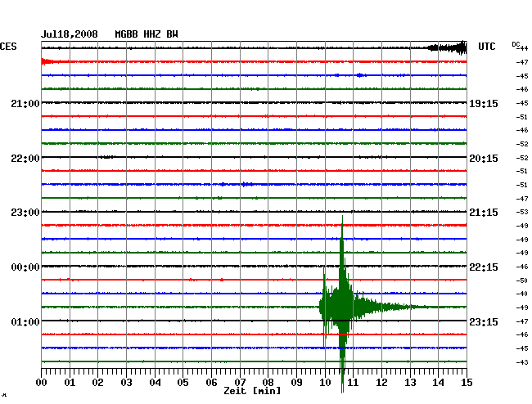The image size is (532, 404).
Task: Select the 22:00 local time label
Action: (x=25, y=159)
